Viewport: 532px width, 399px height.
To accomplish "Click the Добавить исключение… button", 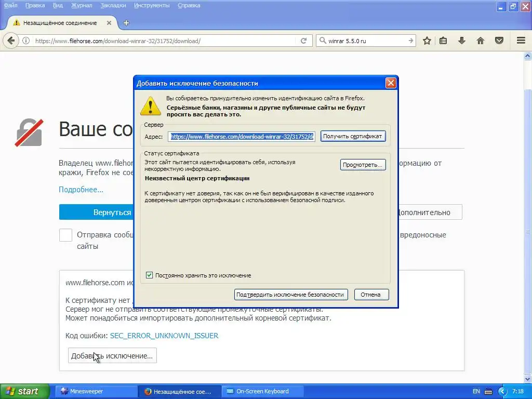I will (112, 355).
